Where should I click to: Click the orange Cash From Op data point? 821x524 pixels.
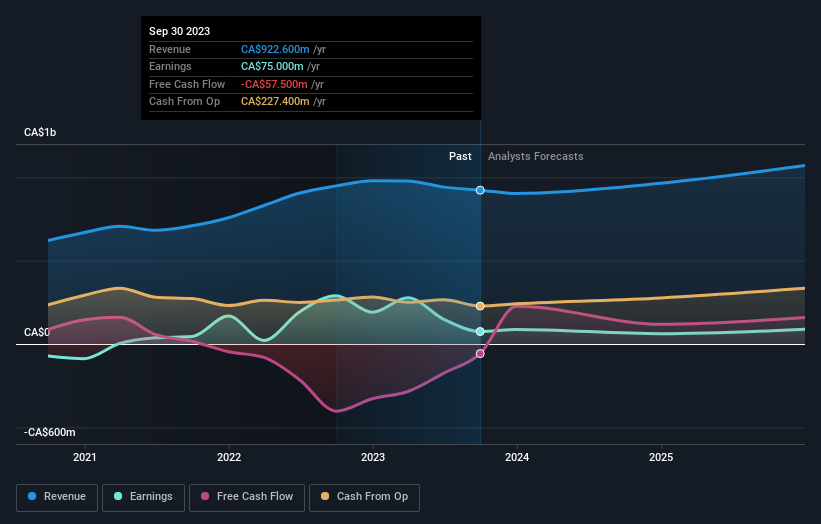(x=480, y=306)
